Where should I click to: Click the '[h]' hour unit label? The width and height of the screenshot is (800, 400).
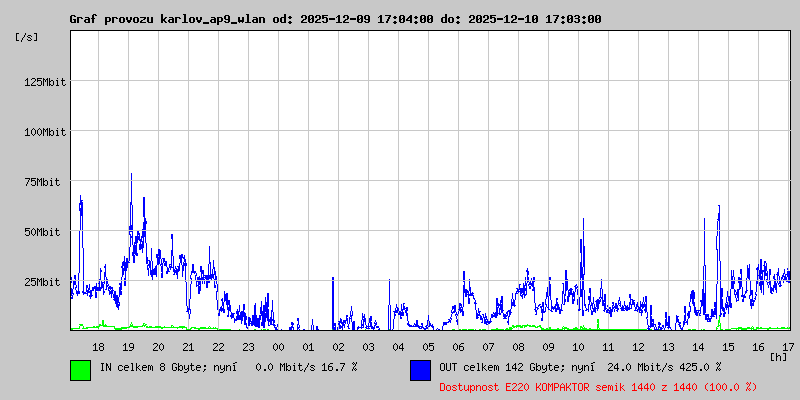point(778,356)
